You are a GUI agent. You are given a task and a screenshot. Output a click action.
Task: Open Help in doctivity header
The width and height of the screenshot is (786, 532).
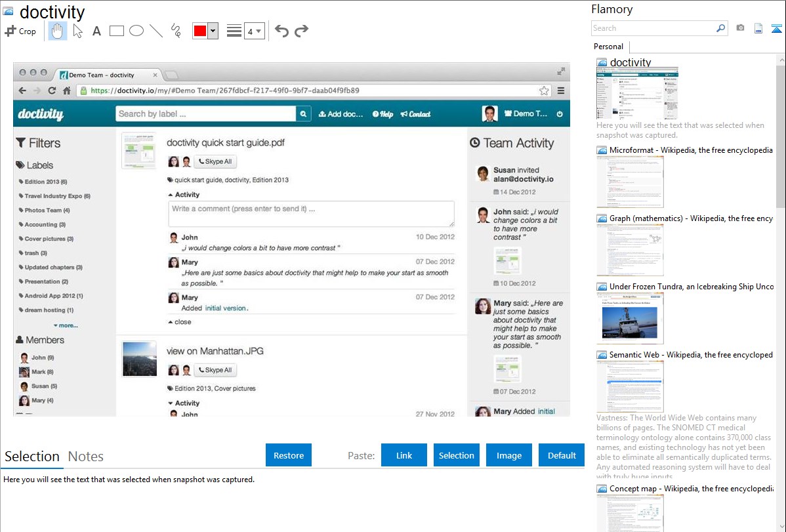click(383, 114)
